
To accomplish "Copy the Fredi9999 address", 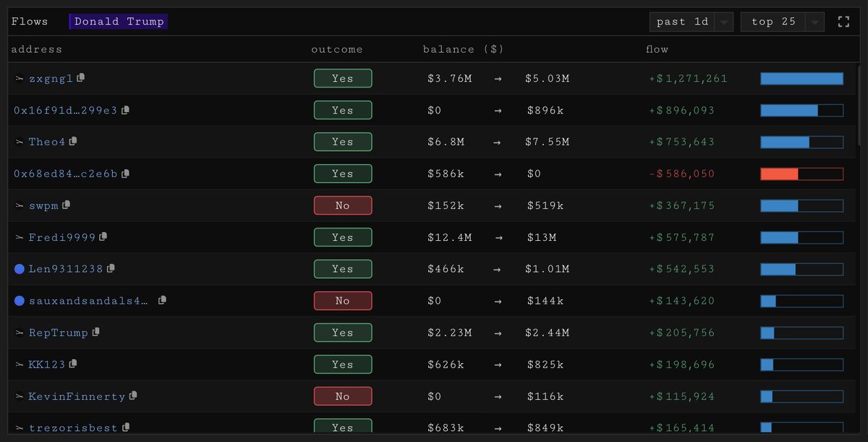I will (x=103, y=237).
